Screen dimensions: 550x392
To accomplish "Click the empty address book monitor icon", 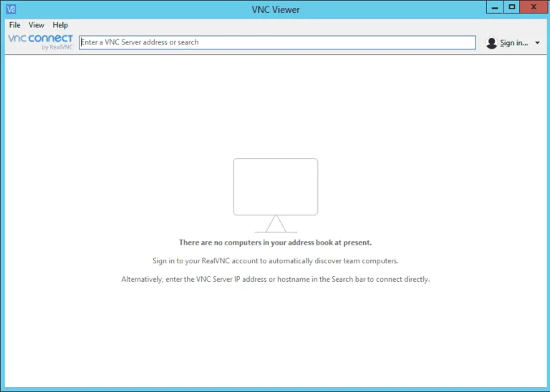I will coord(275,195).
